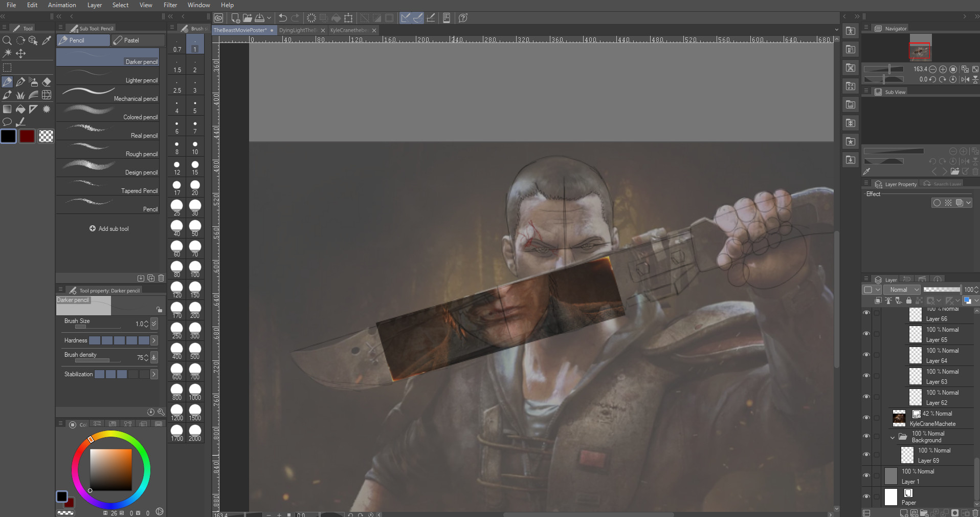Open Brush Size dynamics dropdown

[x=154, y=324]
